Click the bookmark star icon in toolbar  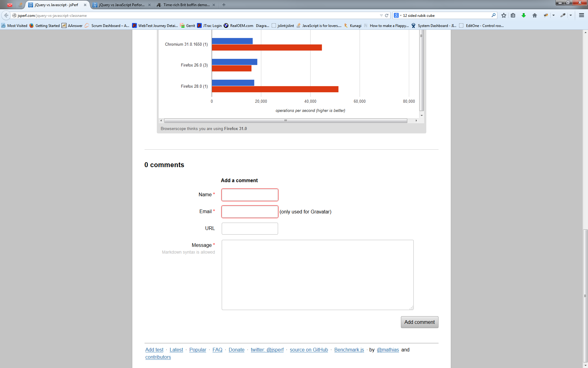click(503, 16)
